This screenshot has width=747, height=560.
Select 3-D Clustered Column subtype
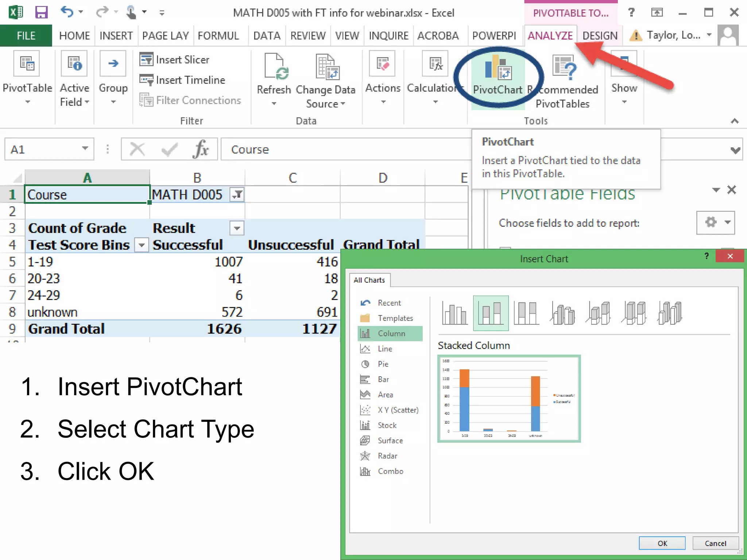point(562,313)
